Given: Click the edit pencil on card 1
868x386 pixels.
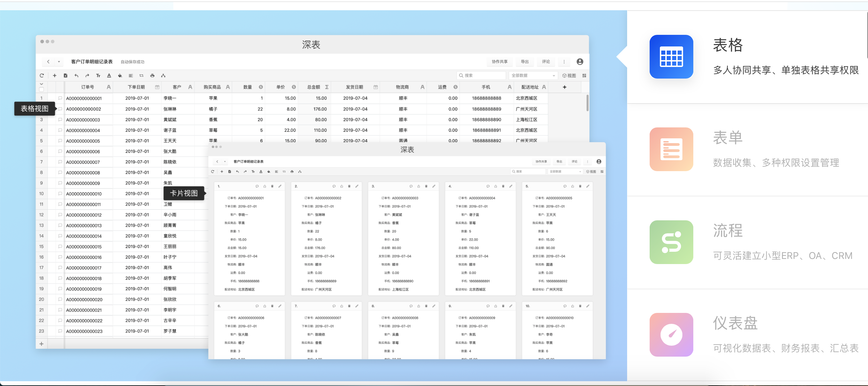Looking at the screenshot, I should (280, 186).
